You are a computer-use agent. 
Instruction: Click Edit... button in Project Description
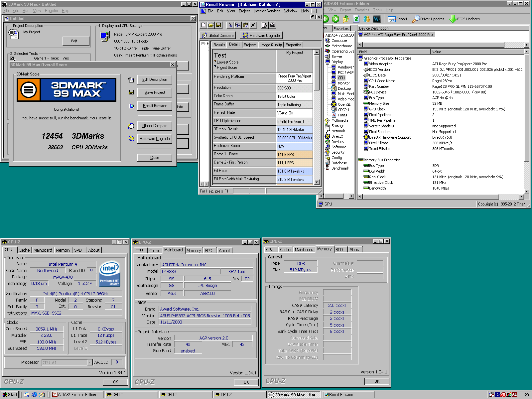coord(76,41)
